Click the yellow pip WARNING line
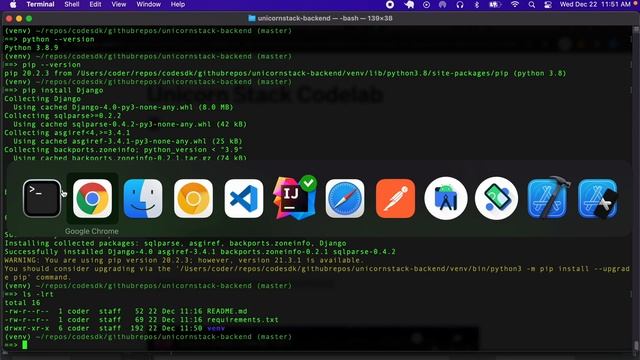 pos(184,260)
